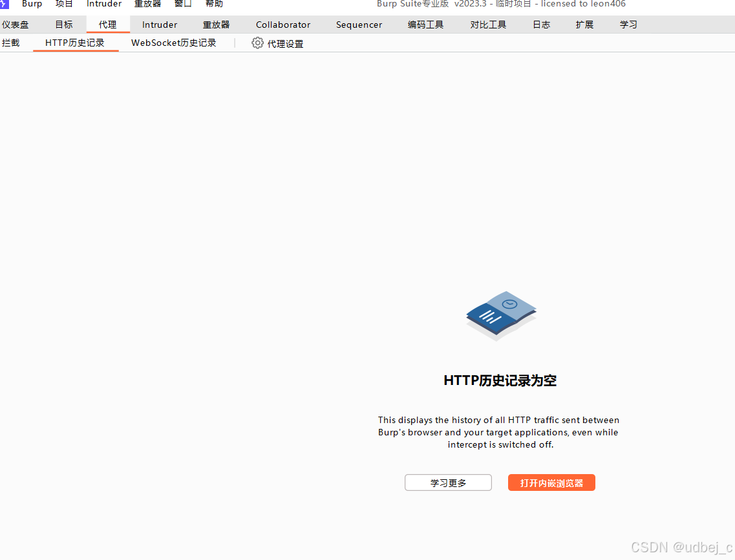Screen dimensions: 735x560
Task: Click the Burp Suite logo icon
Action: point(5,4)
